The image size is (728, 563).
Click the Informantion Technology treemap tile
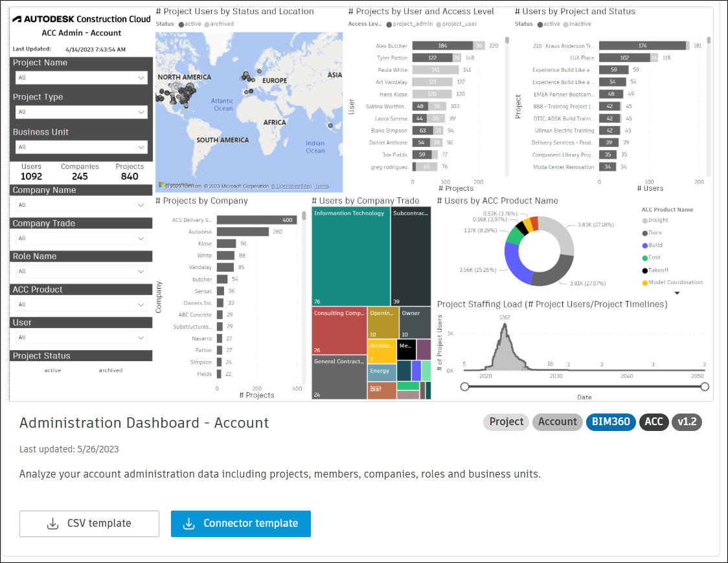351,256
